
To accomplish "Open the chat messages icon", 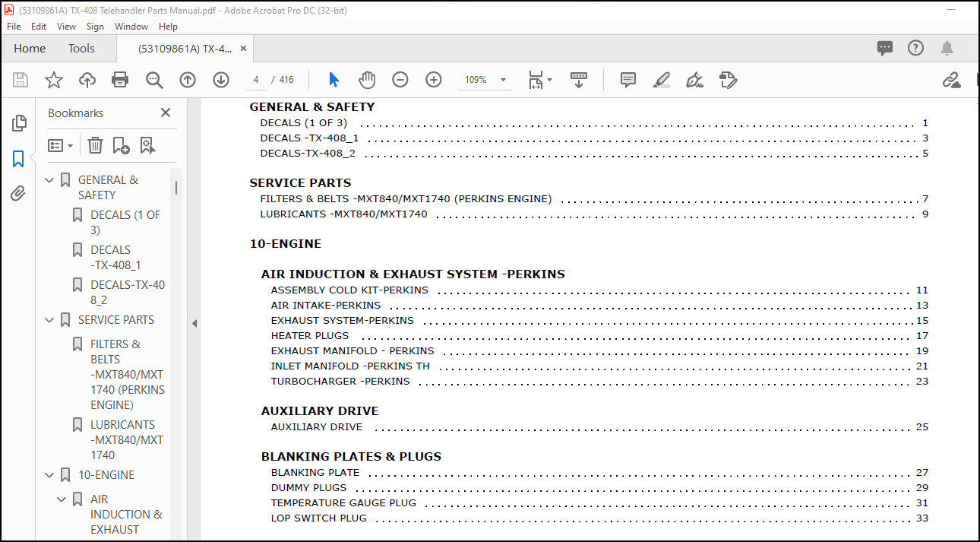I will (x=885, y=48).
